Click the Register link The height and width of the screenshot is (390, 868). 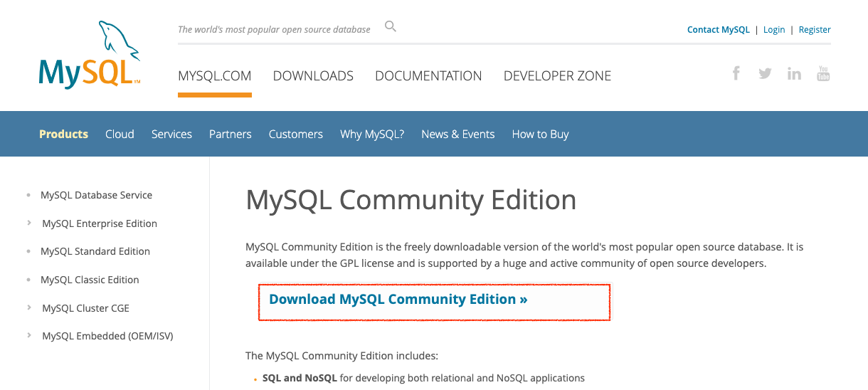point(815,30)
